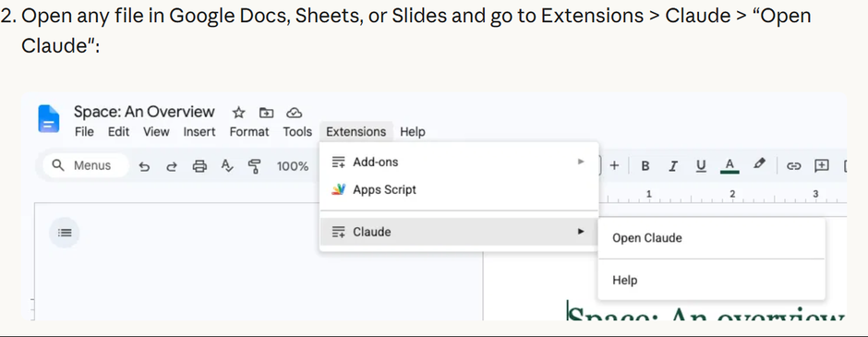Click the Space: An overview heading text

[x=705, y=313]
